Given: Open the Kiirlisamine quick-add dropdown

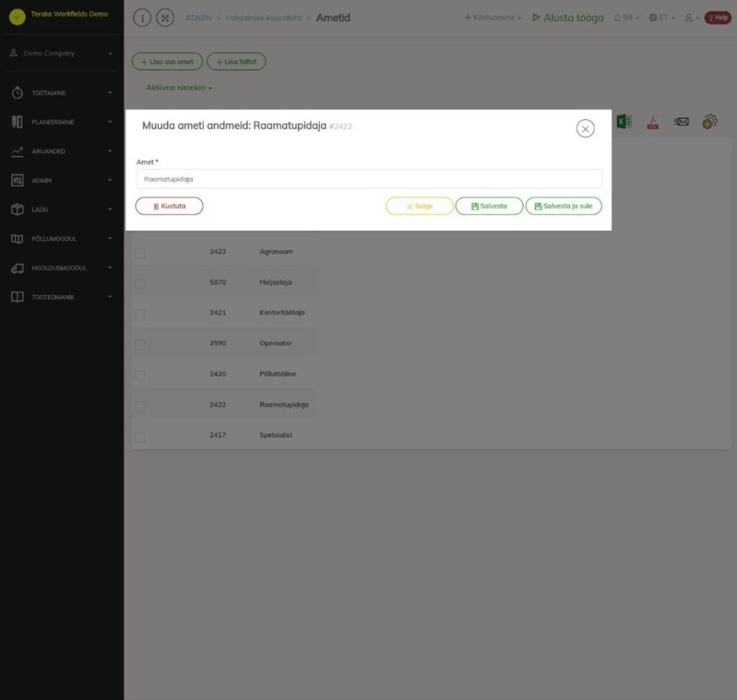Looking at the screenshot, I should 492,18.
